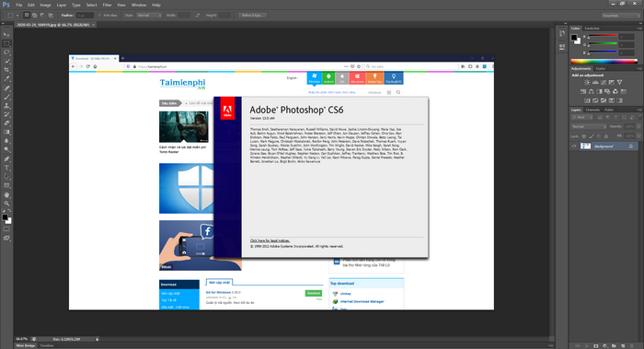The image size is (644, 349).
Task: Choose Add to selection mode
Action: tap(35, 16)
